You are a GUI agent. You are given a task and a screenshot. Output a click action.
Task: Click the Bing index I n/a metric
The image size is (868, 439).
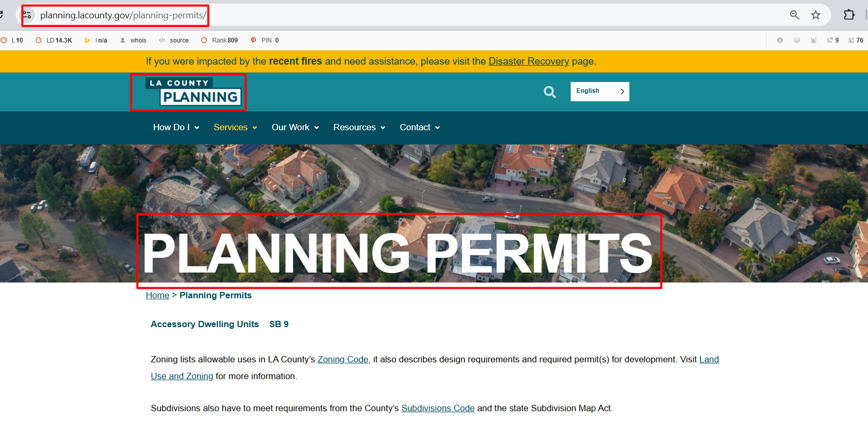[96, 40]
